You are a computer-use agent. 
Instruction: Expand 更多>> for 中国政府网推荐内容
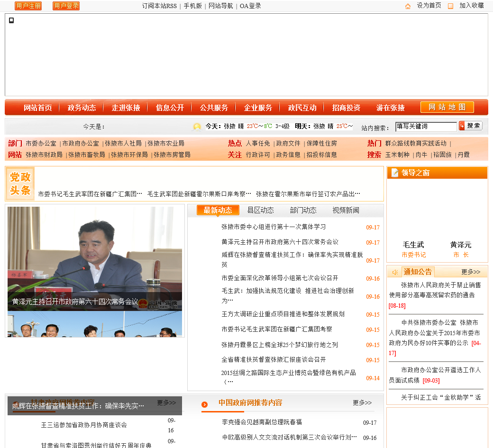pyautogui.click(x=362, y=403)
